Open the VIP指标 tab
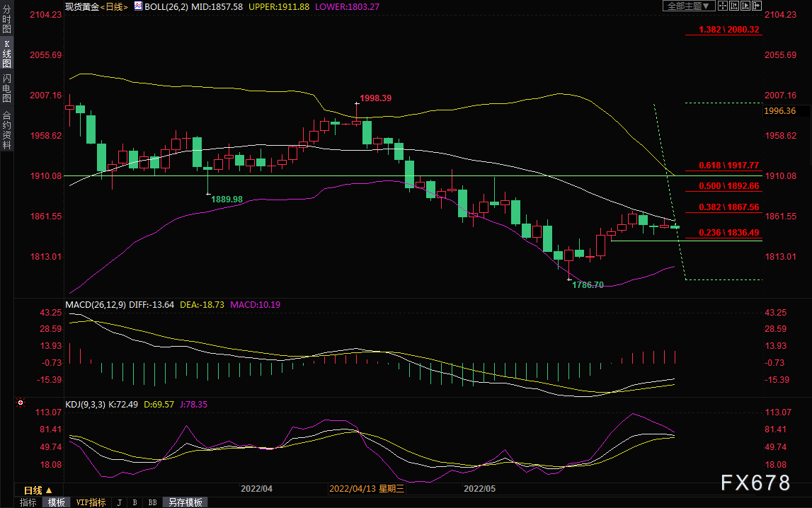The height and width of the screenshot is (508, 812). pos(91,502)
